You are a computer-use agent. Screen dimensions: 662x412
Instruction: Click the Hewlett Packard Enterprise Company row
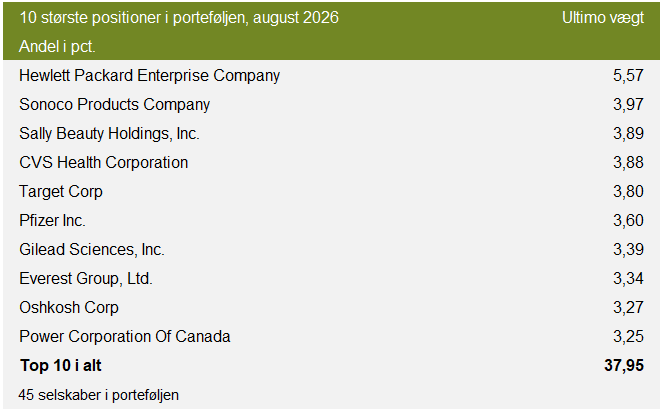331,76
